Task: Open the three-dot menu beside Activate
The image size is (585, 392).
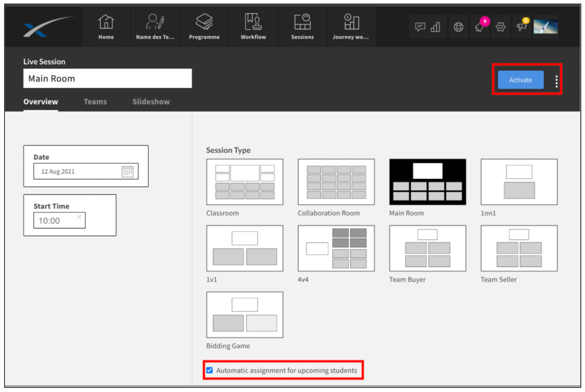Action: (x=556, y=81)
